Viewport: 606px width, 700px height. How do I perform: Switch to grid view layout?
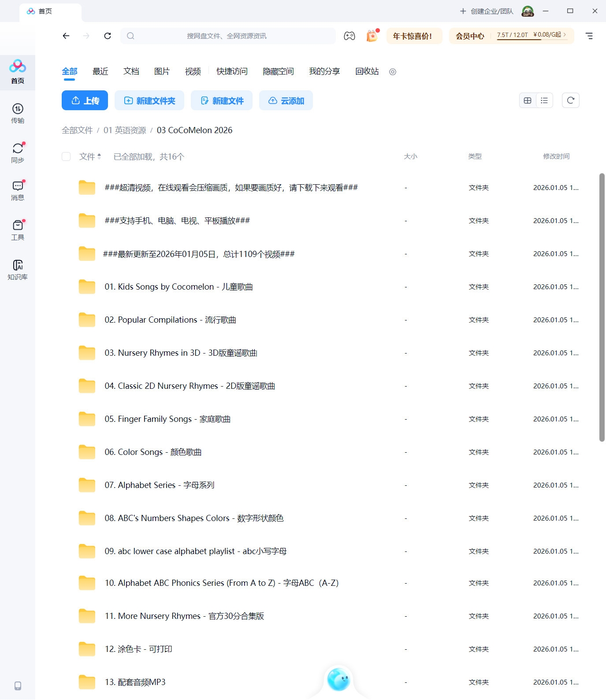coord(528,101)
